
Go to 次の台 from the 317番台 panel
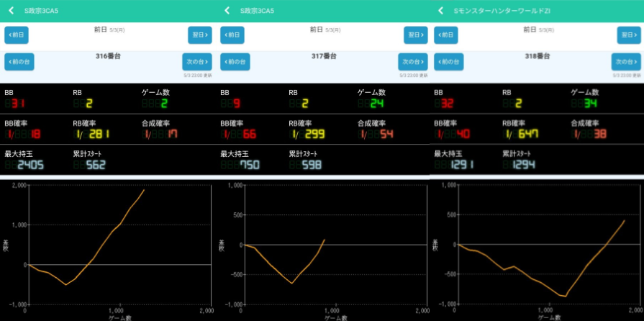click(412, 61)
